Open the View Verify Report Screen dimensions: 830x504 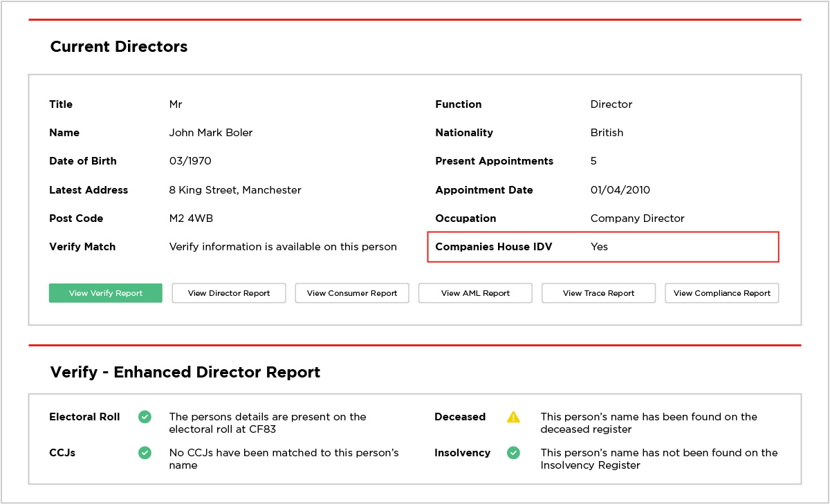[105, 293]
